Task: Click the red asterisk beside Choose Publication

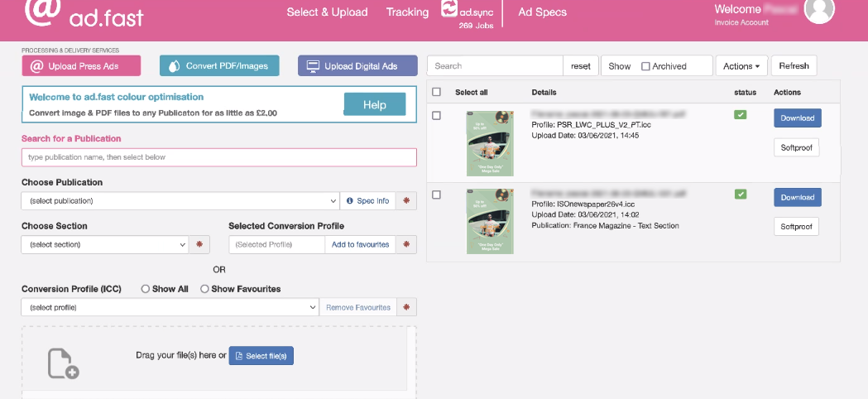Action: 405,200
